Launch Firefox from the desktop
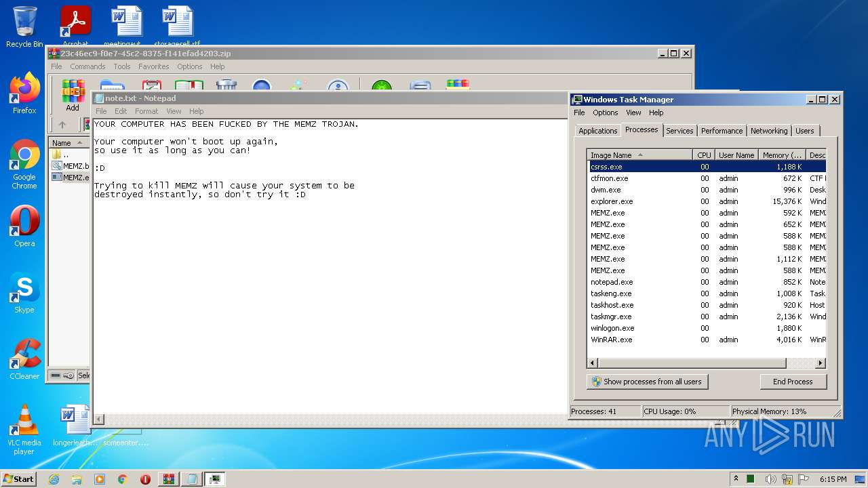Viewport: 868px width, 488px height. (24, 93)
